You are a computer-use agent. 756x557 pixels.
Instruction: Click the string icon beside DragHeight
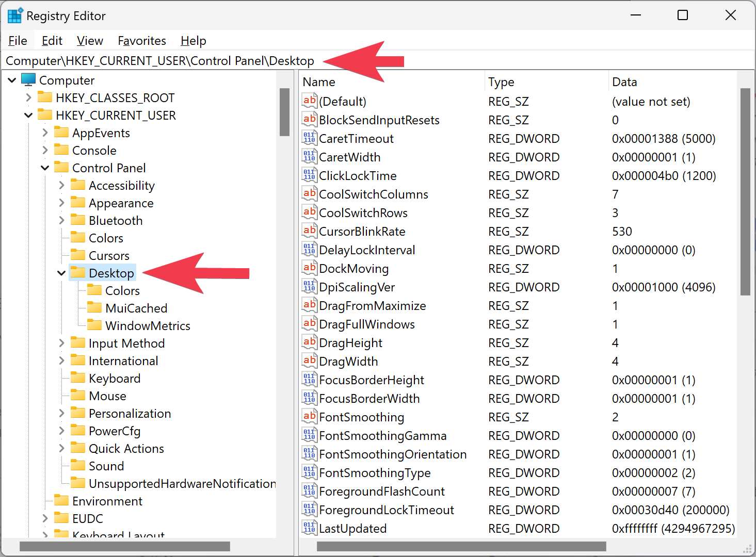coord(310,342)
